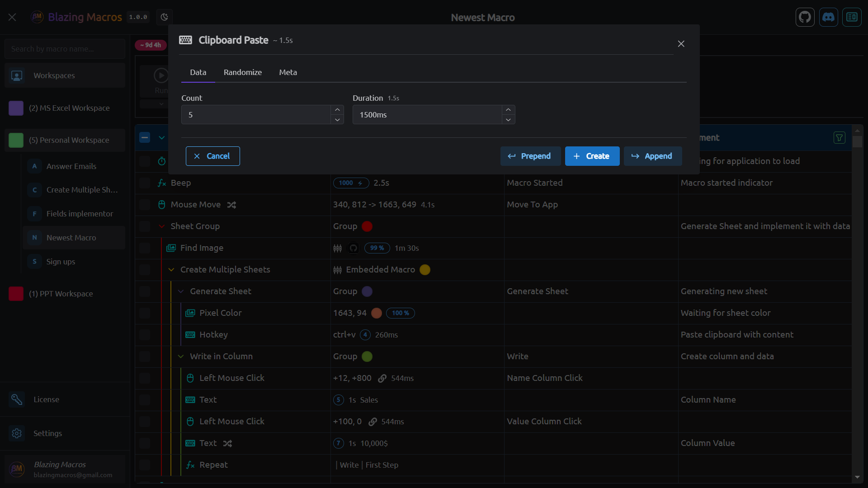Open header chevron dropdown beside select-all

(x=162, y=138)
